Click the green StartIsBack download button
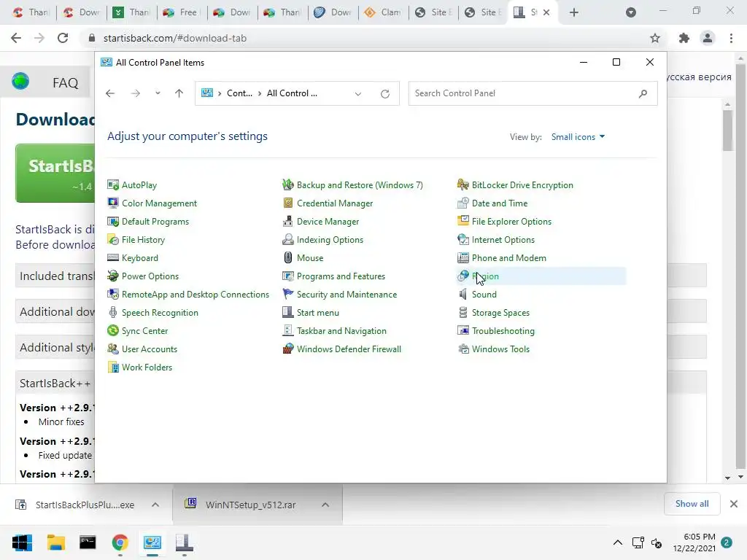This screenshot has width=747, height=560. tap(55, 174)
